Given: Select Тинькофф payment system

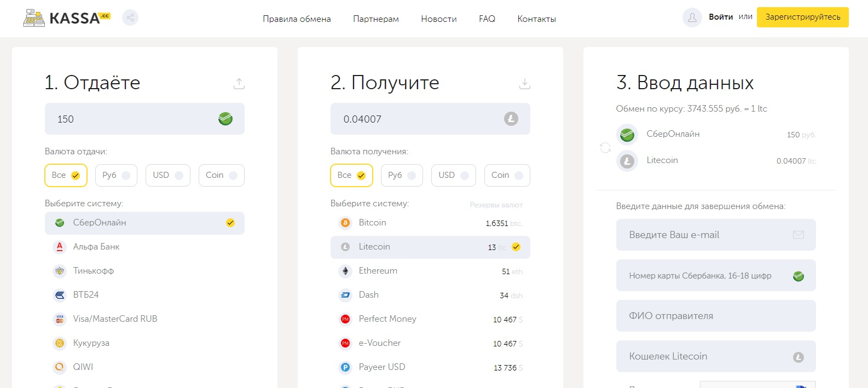Looking at the screenshot, I should point(144,271).
